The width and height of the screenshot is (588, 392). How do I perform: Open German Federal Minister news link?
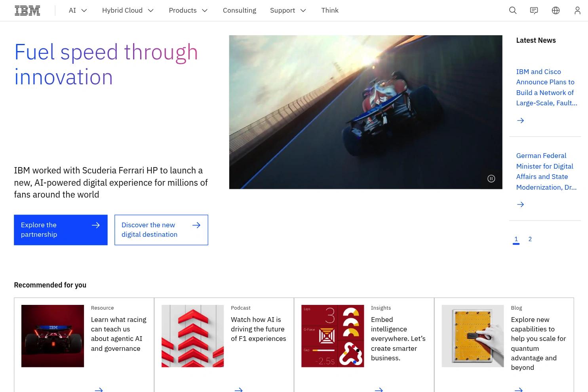click(x=546, y=171)
